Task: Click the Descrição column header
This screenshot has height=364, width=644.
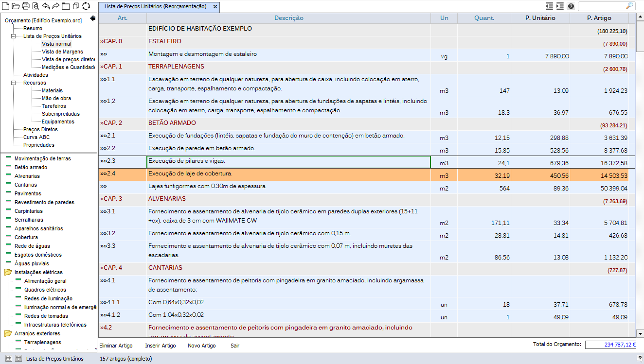Action: point(288,18)
